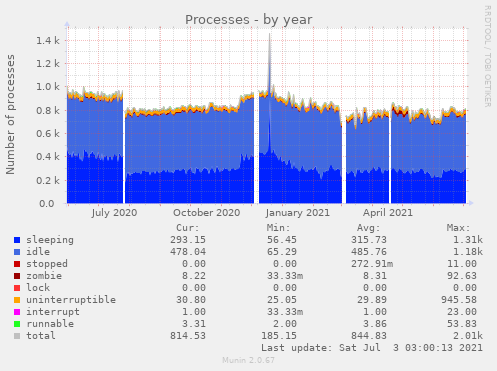Screen dimensions: 497x371
Task: Click the idle max value 1.18k
Action: coord(468,252)
